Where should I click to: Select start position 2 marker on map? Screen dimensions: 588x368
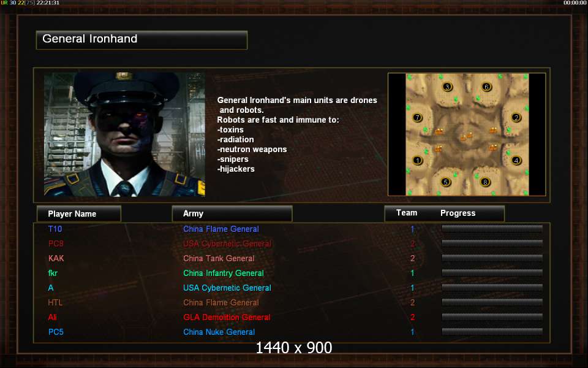[x=516, y=118]
